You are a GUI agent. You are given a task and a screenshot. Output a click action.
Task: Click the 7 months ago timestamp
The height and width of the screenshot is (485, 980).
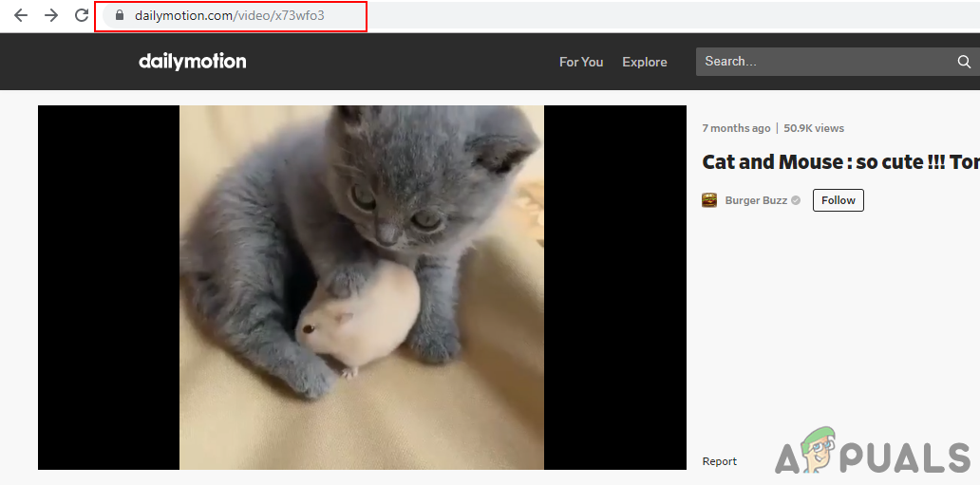pyautogui.click(x=736, y=128)
